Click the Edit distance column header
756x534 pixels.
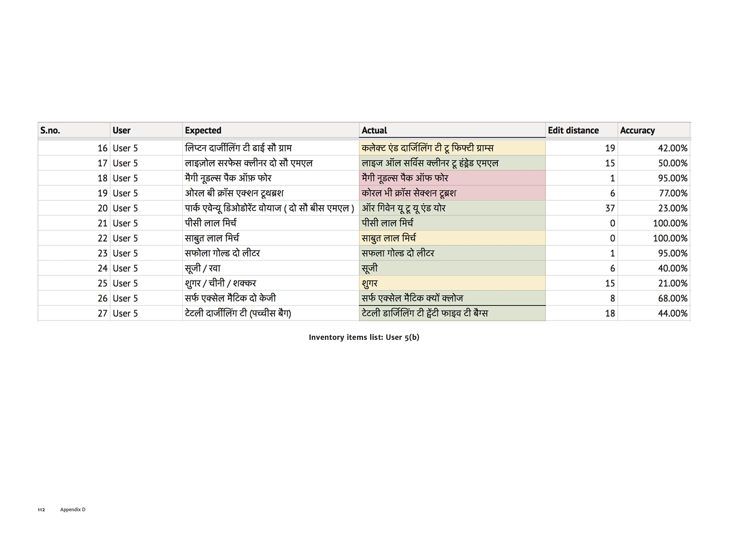573,130
